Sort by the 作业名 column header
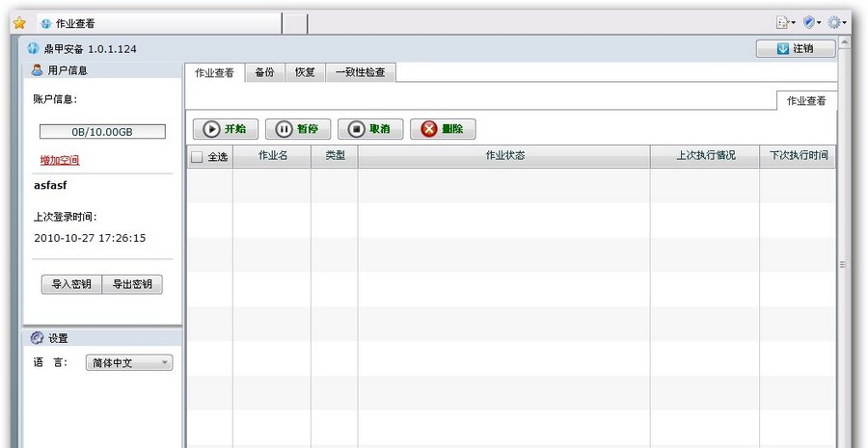 [x=272, y=156]
